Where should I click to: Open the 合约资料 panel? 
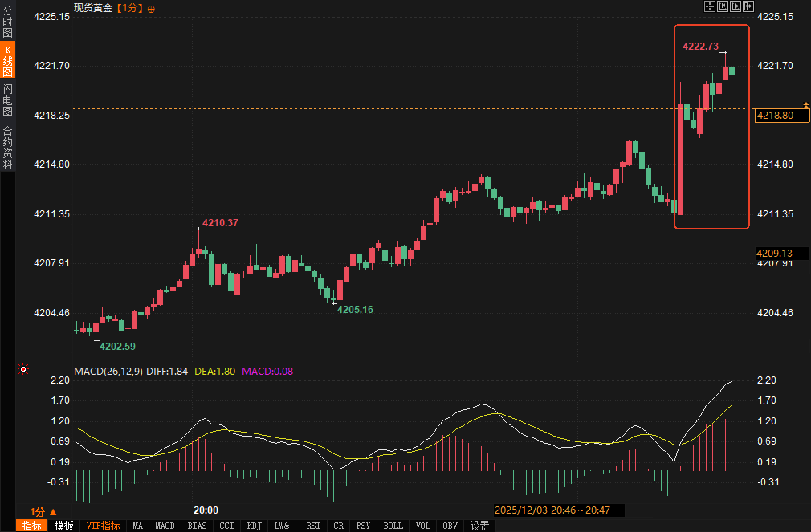click(7, 147)
